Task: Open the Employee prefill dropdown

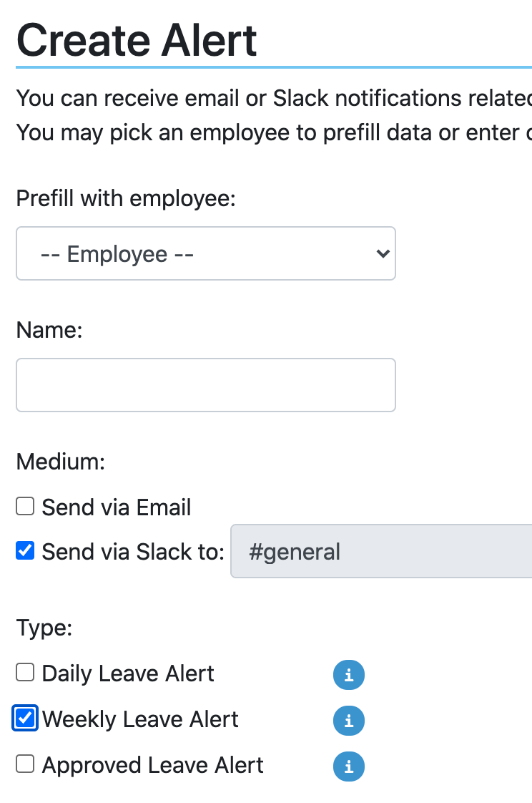Action: click(206, 253)
